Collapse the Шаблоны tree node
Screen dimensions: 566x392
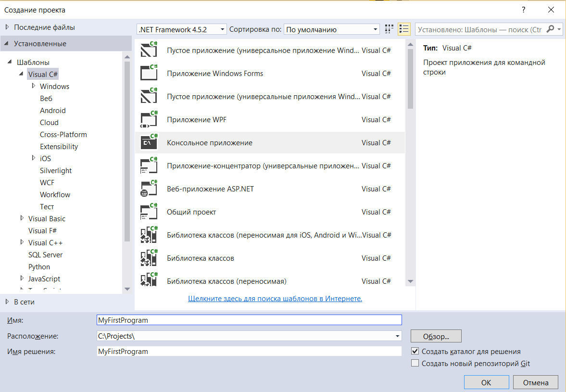[10, 62]
